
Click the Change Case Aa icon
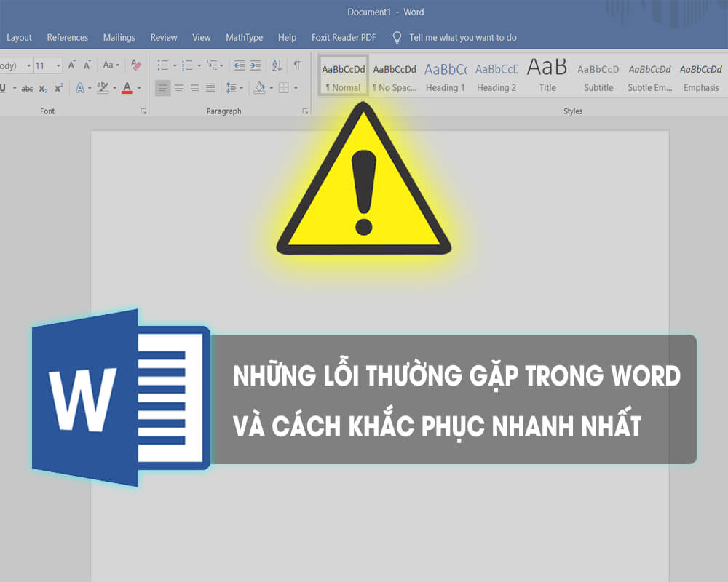tap(108, 65)
